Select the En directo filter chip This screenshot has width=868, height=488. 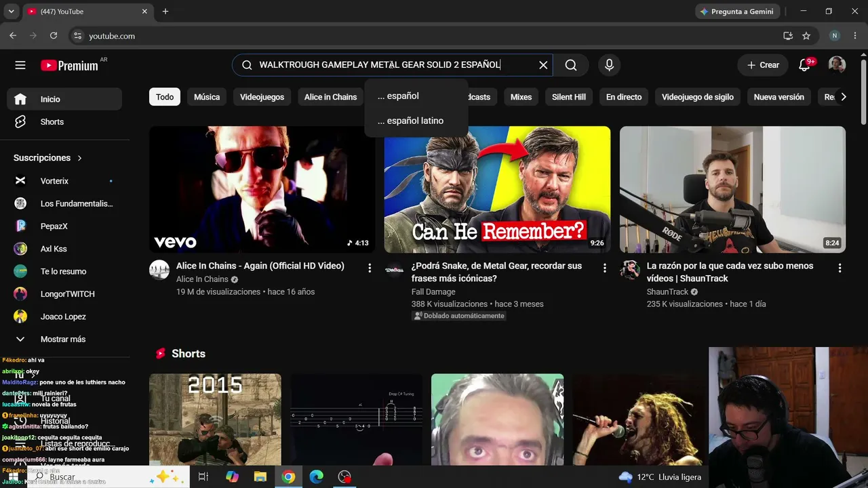624,97
